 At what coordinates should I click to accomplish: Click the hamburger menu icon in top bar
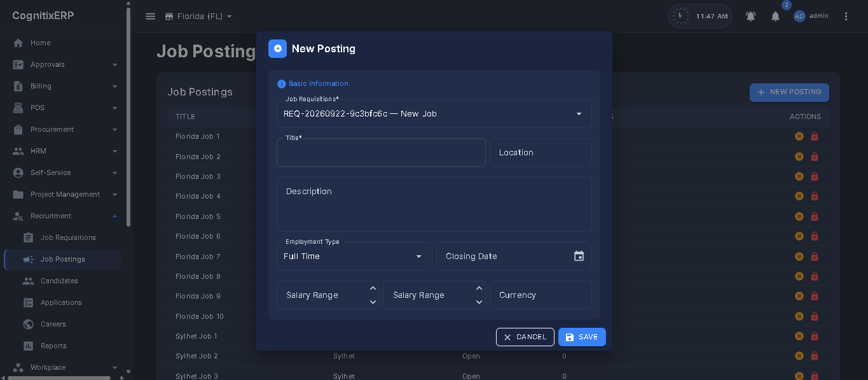click(x=150, y=17)
